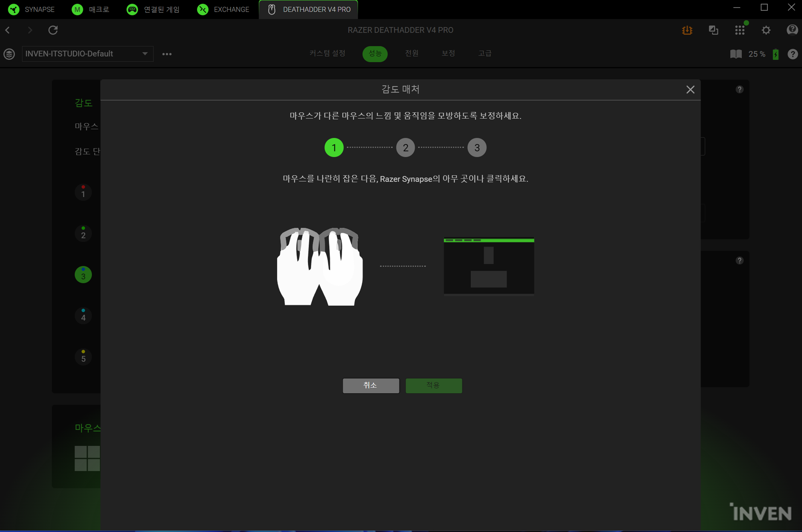This screenshot has width=802, height=532.
Task: Click the Exchange X icon
Action: pos(203,9)
